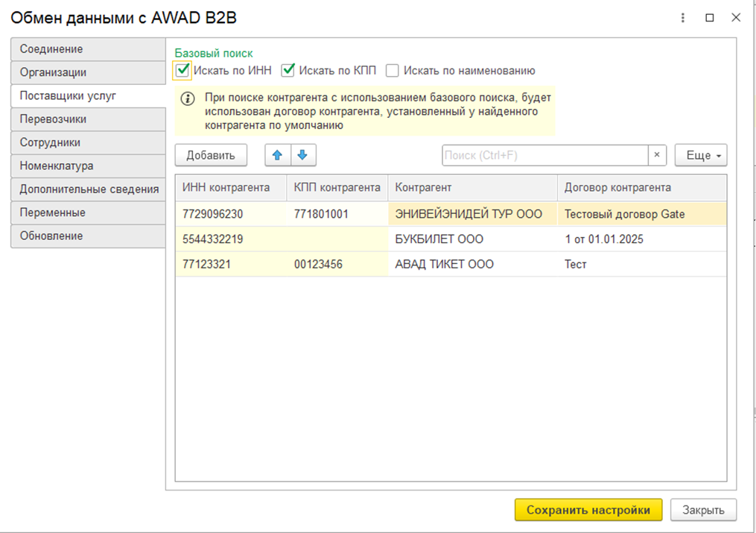Sort by 'ИНН контрагента' column header
This screenshot has height=533, width=756.
[x=226, y=188]
